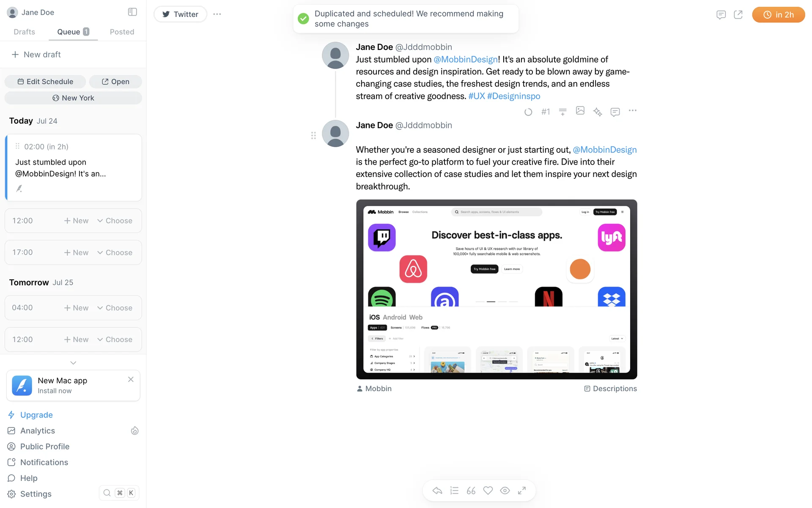
Task: Open the three-dot menu next to Twitter
Action: click(x=217, y=14)
